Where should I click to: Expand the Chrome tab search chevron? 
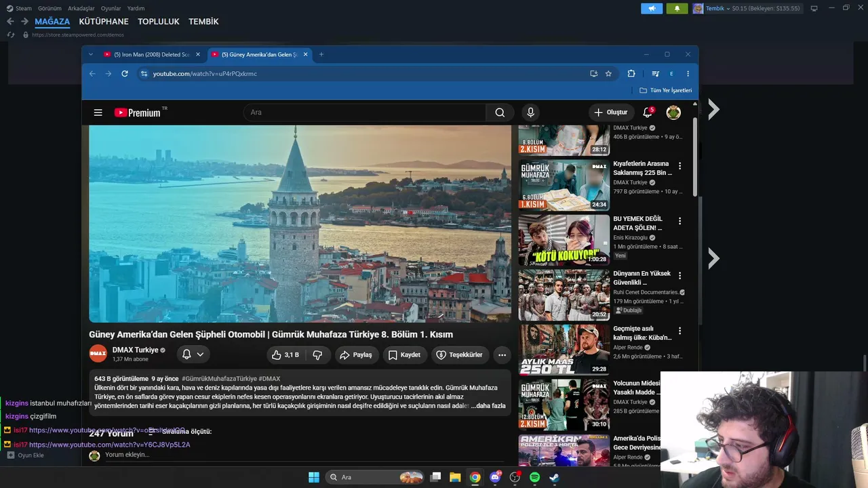coord(91,54)
